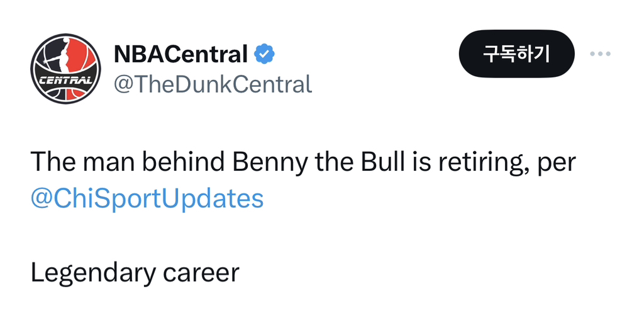Click the CENTRAL banner inside the avatar
This screenshot has width=644, height=325.
click(65, 81)
